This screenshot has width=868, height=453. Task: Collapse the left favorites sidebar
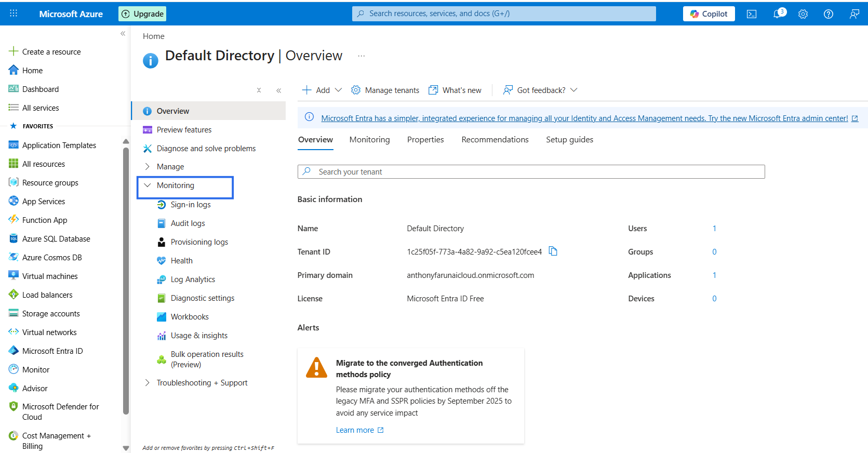pyautogui.click(x=123, y=33)
